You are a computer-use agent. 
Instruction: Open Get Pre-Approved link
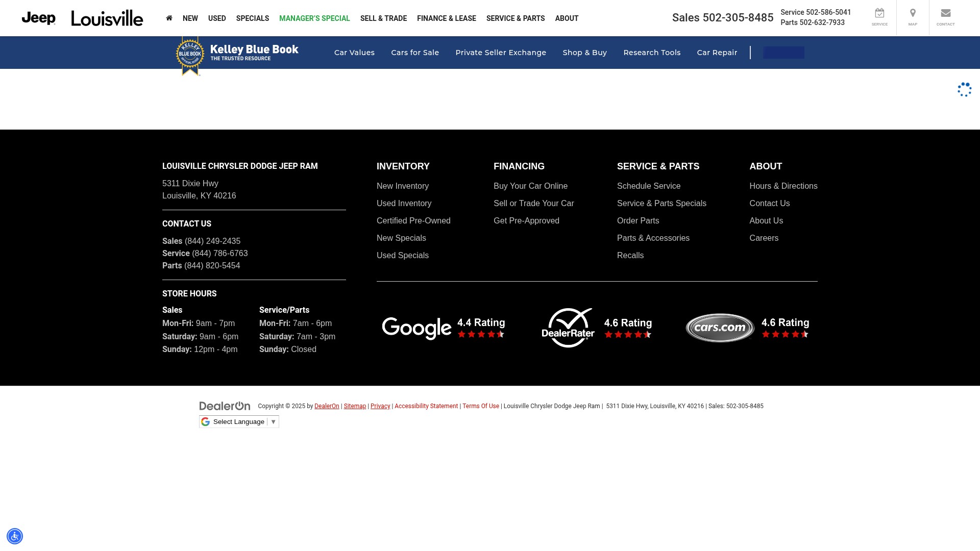[526, 221]
